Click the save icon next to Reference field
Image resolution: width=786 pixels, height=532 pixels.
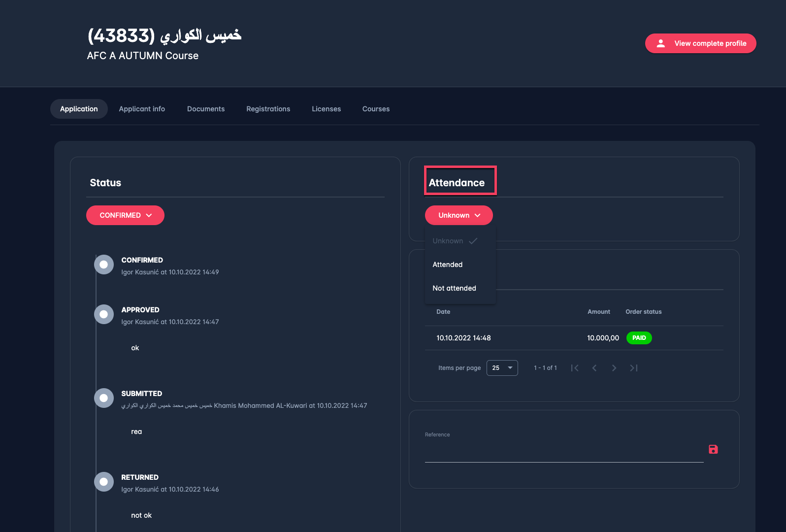(x=713, y=449)
